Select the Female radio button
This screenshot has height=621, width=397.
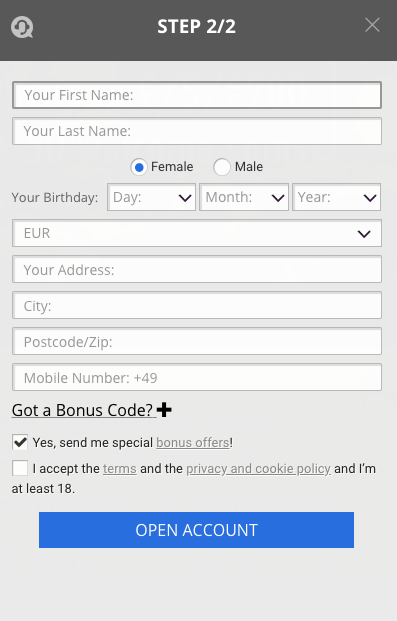(139, 167)
